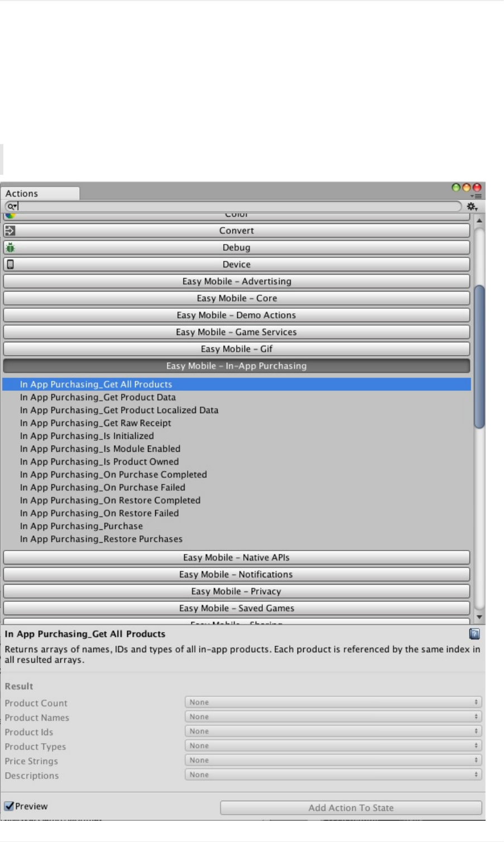This screenshot has height=842, width=504.
Task: Open the panel options menu icon
Action: 476,196
